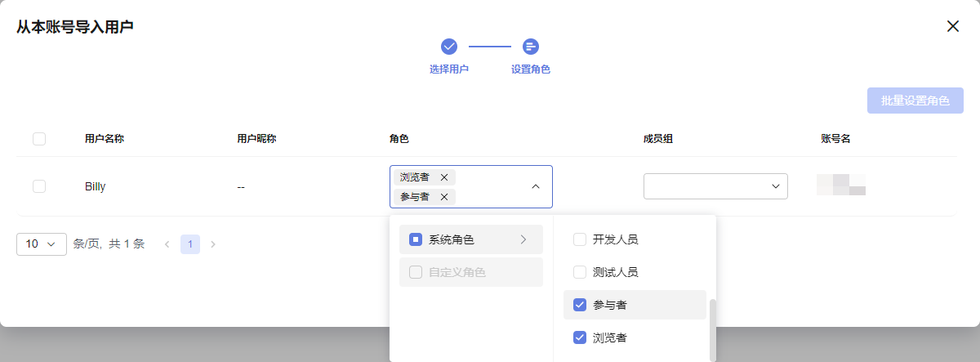Toggle the select-all header checkbox

(39, 139)
